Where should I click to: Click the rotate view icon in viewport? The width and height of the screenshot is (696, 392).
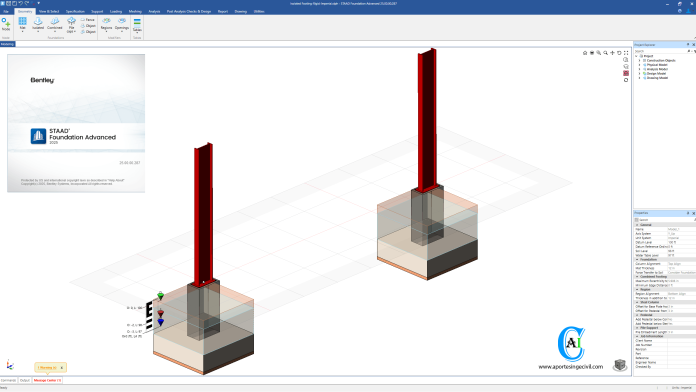coord(619,53)
